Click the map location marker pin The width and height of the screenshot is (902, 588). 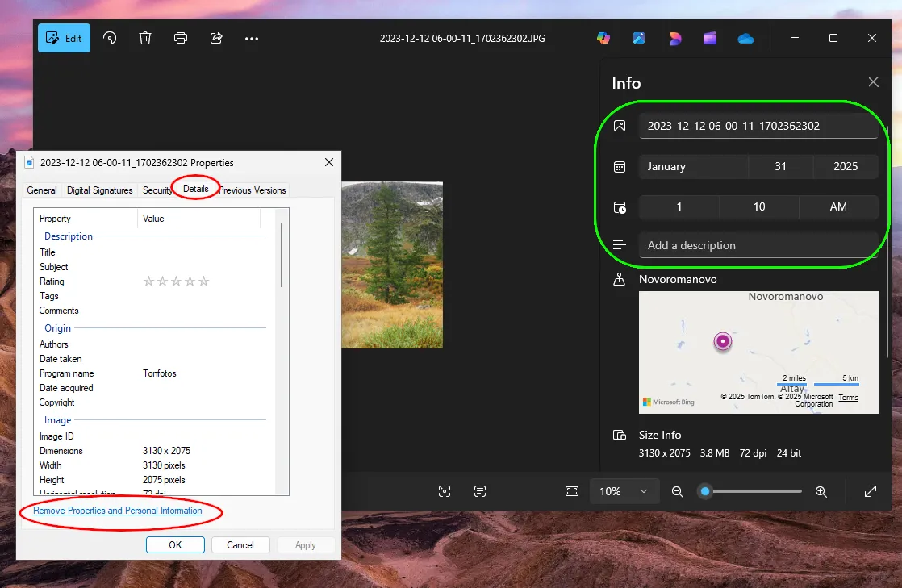click(x=723, y=341)
